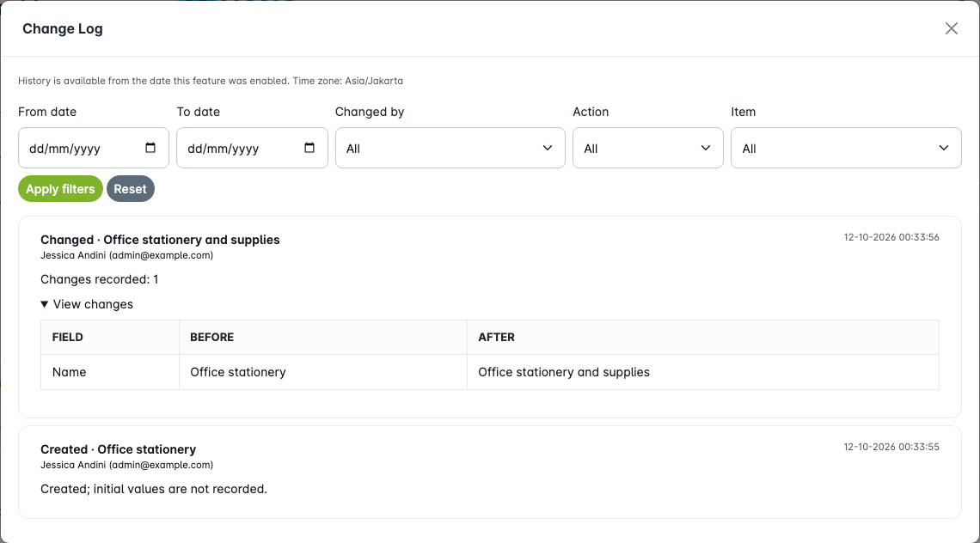Screen dimensions: 980x543
Task: Click the To date input field
Action: point(252,148)
